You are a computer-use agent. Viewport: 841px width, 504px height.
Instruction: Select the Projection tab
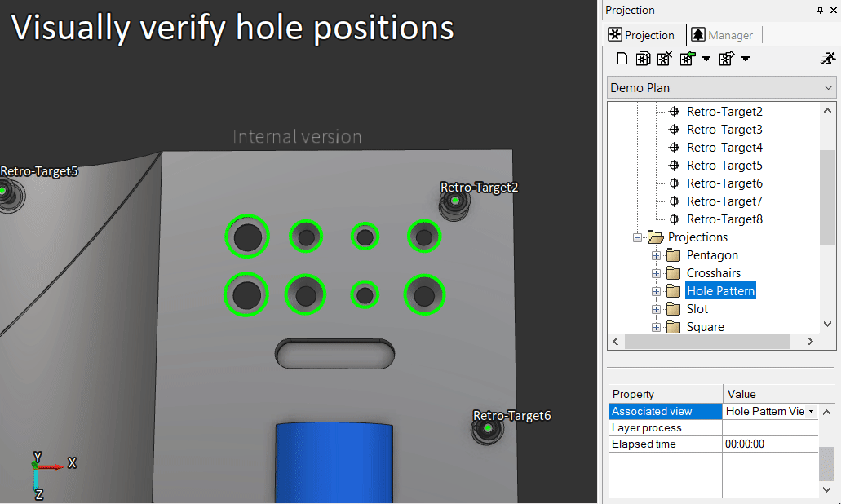642,35
